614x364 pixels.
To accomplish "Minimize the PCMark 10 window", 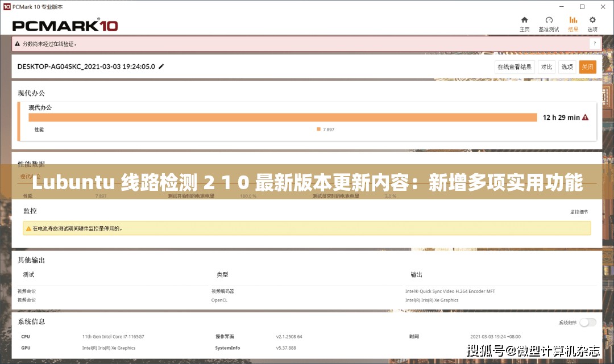I will pyautogui.click(x=562, y=7).
